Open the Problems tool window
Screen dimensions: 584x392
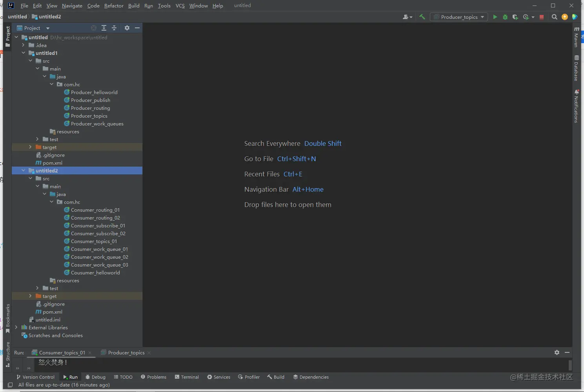[x=153, y=377]
